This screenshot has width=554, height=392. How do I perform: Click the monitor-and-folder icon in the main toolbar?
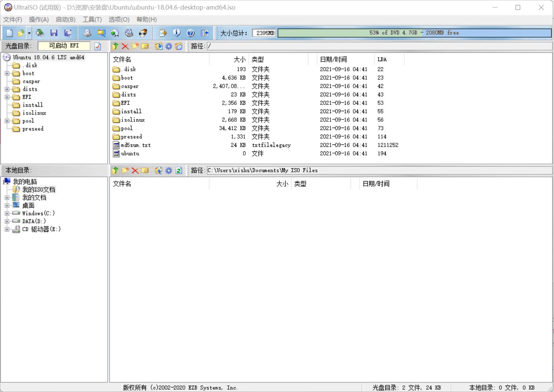(101, 33)
